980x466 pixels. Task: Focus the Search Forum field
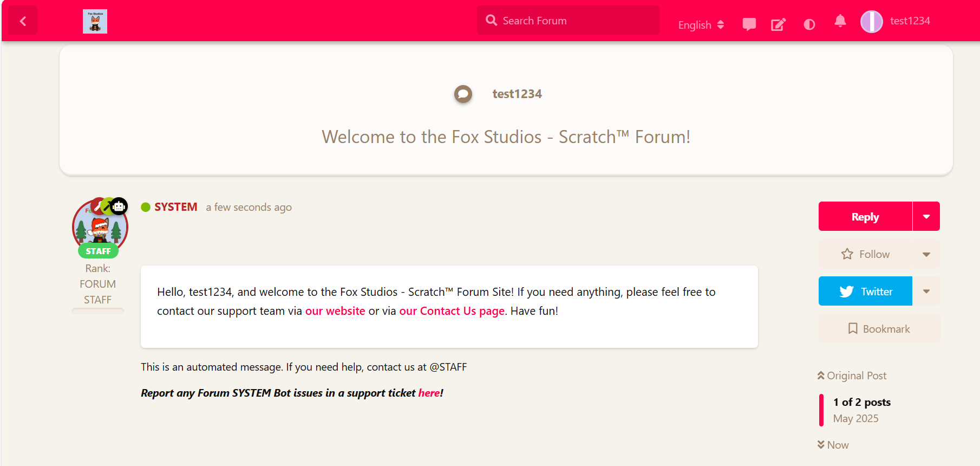click(568, 21)
